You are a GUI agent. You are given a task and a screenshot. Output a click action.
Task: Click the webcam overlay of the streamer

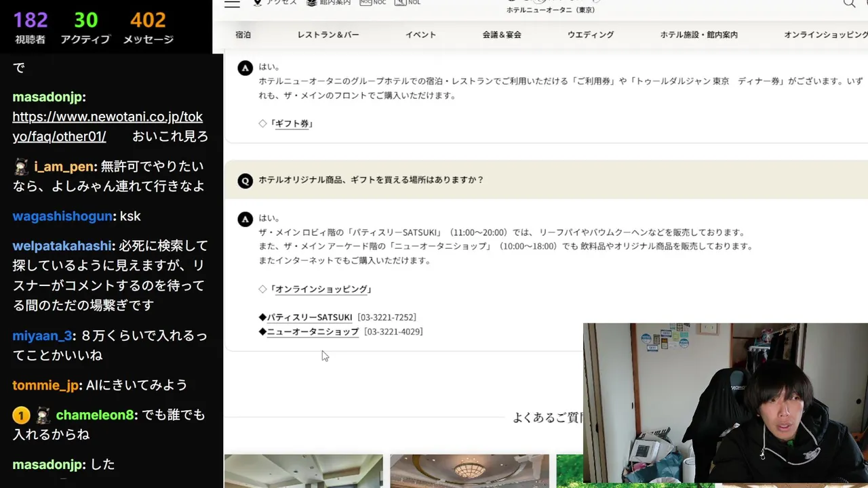[x=726, y=403]
